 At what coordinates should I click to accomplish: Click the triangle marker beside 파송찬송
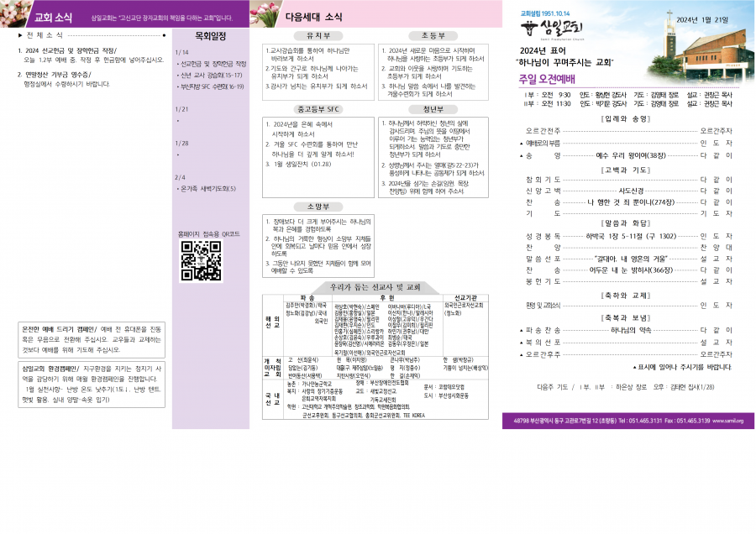[521, 331]
